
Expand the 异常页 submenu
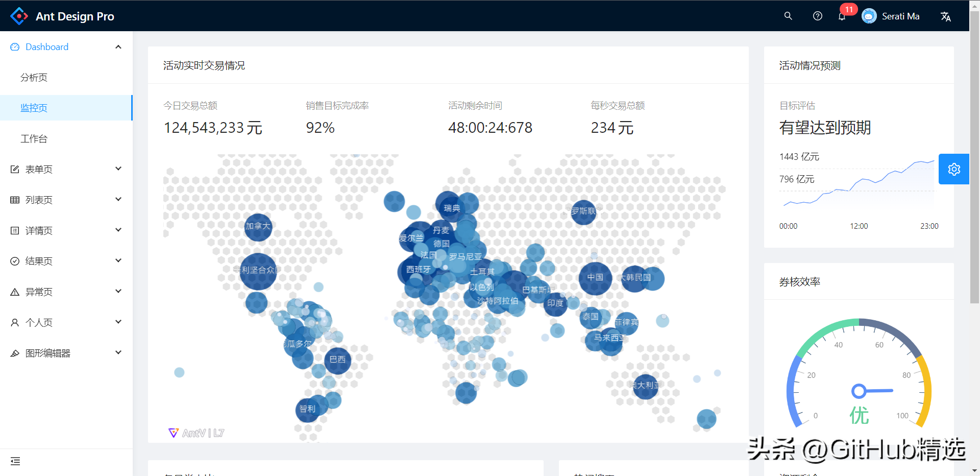pyautogui.click(x=66, y=292)
